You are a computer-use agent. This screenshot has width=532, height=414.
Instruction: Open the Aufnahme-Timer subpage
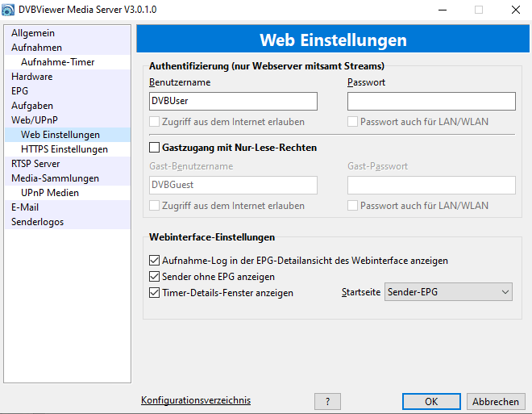point(68,62)
